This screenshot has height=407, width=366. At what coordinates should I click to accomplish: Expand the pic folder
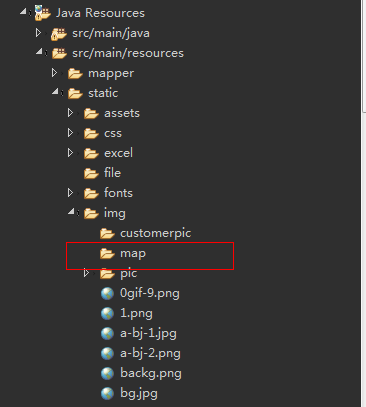(86, 273)
